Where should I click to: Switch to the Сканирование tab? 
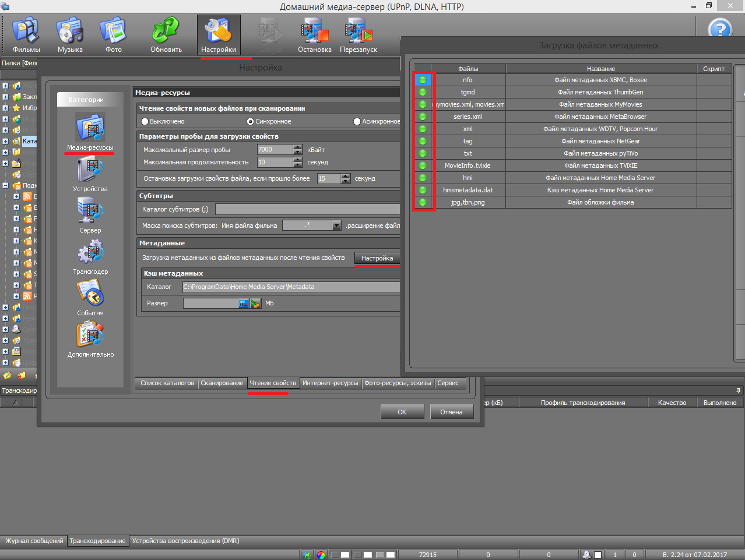pyautogui.click(x=222, y=383)
